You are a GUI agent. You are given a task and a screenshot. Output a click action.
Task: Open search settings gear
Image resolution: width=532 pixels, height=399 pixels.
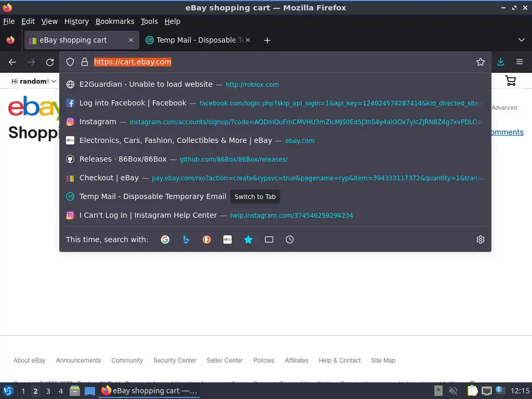click(481, 240)
